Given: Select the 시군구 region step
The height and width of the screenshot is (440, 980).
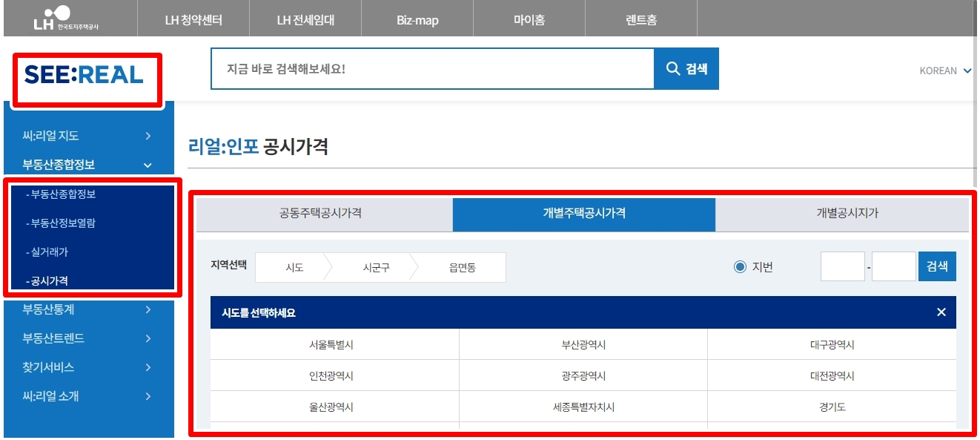Looking at the screenshot, I should 376,268.
